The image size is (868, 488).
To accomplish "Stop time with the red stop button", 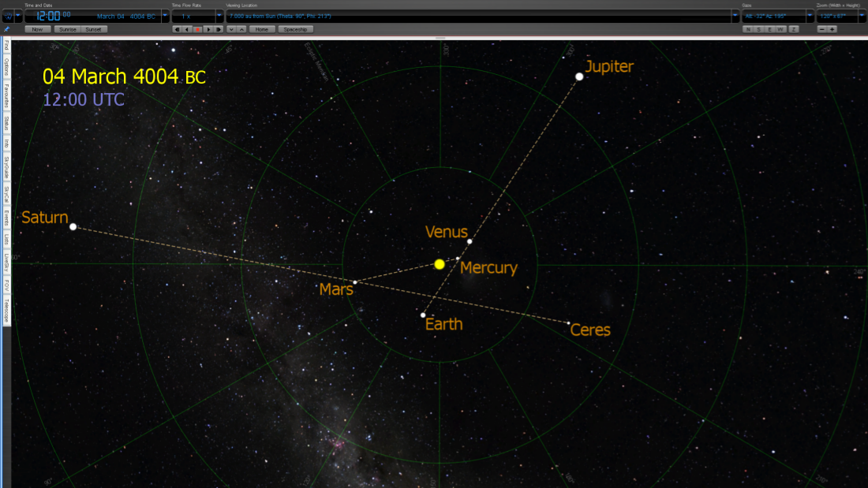I will point(197,29).
